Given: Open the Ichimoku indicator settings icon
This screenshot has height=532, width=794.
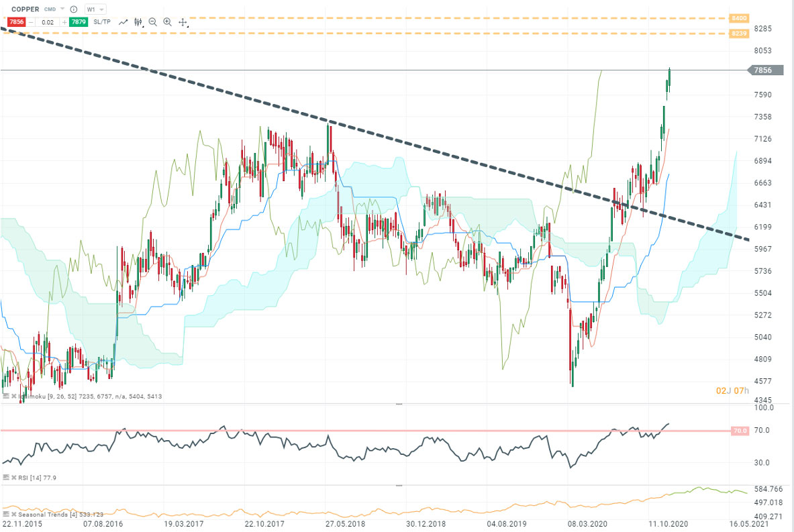Looking at the screenshot, I should [x=5, y=396].
